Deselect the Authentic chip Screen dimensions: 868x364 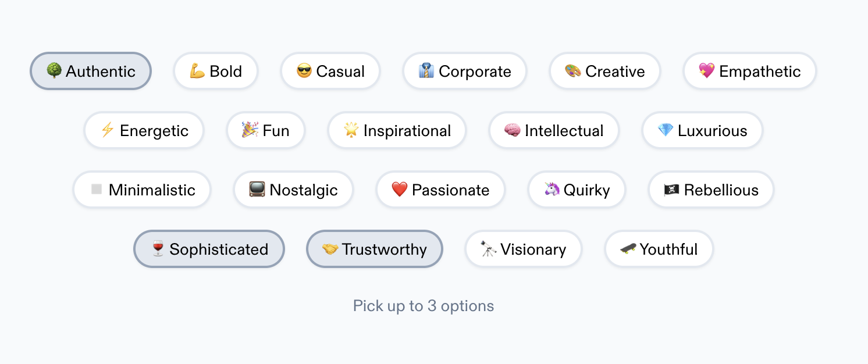click(x=91, y=71)
